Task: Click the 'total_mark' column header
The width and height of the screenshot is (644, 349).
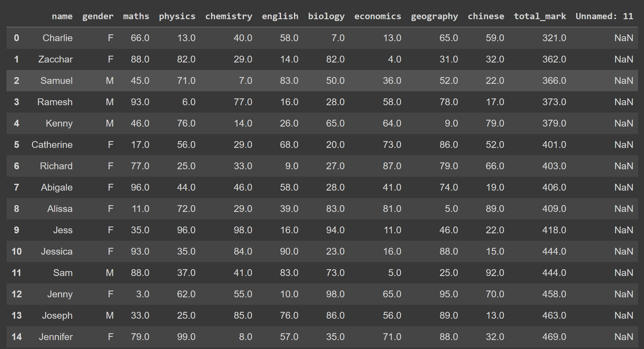Action: pos(540,16)
